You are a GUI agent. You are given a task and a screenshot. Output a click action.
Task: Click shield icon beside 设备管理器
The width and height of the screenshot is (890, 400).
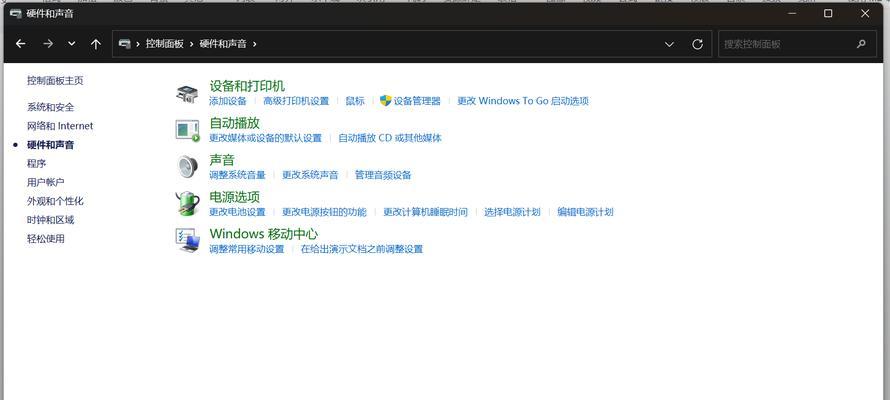(385, 100)
